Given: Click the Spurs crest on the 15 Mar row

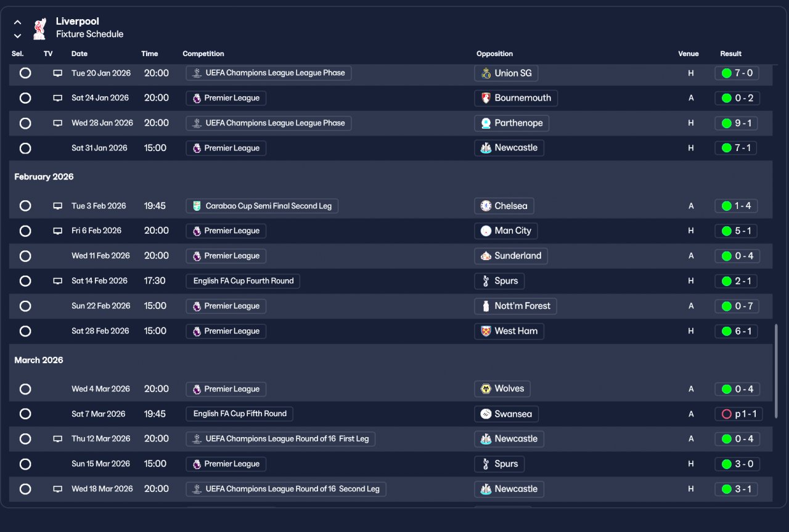Looking at the screenshot, I should [x=486, y=464].
